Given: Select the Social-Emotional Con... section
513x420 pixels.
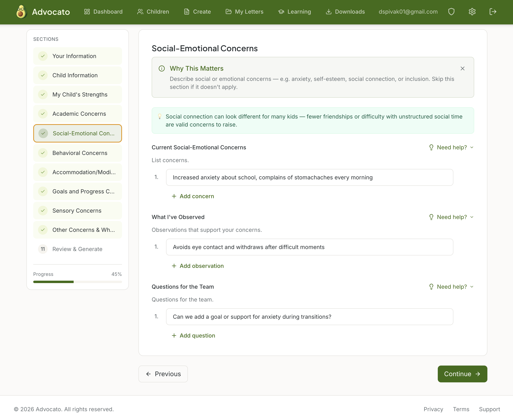Looking at the screenshot, I should [78, 133].
